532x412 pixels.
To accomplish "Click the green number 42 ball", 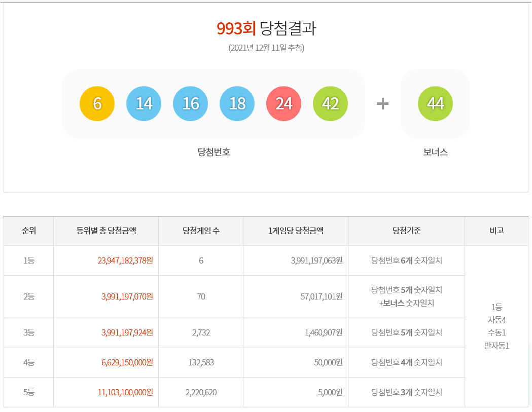I will pos(331,103).
